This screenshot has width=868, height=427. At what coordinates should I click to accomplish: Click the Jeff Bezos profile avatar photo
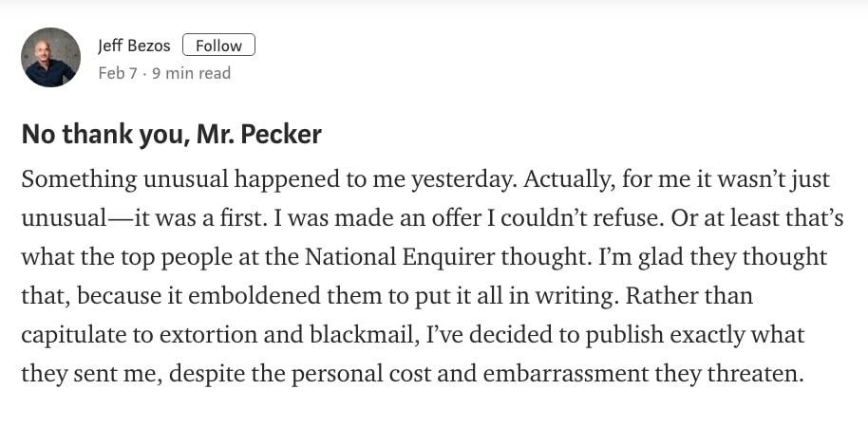50,57
